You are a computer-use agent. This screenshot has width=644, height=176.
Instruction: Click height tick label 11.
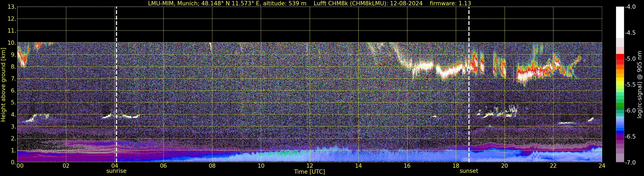[x=12, y=31]
